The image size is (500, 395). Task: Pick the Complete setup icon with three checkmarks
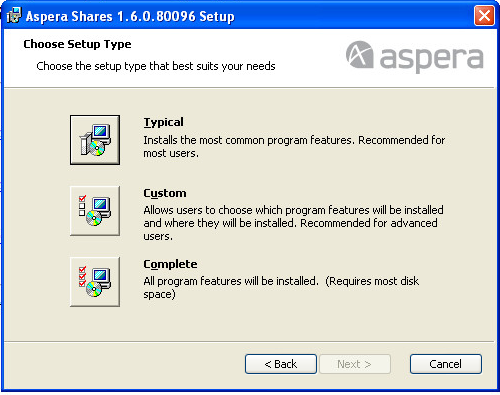click(95, 282)
